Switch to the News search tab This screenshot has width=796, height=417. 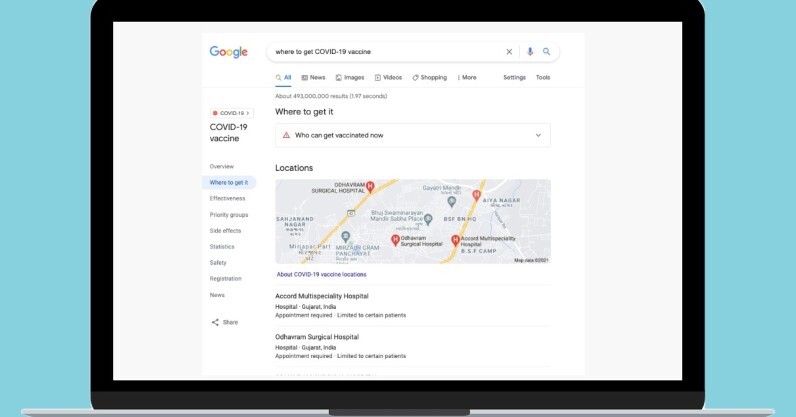coord(313,77)
